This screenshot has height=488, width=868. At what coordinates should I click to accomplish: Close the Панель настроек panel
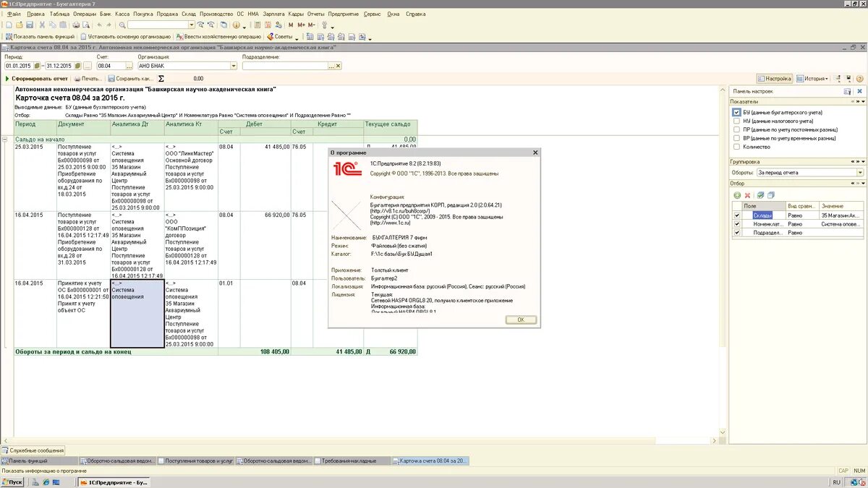pyautogui.click(x=860, y=92)
